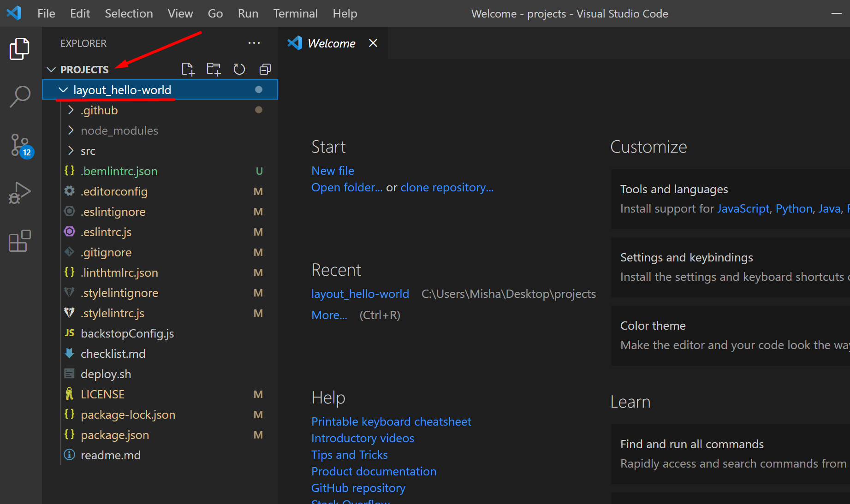Expand the src folder
This screenshot has width=850, height=504.
coord(71,150)
